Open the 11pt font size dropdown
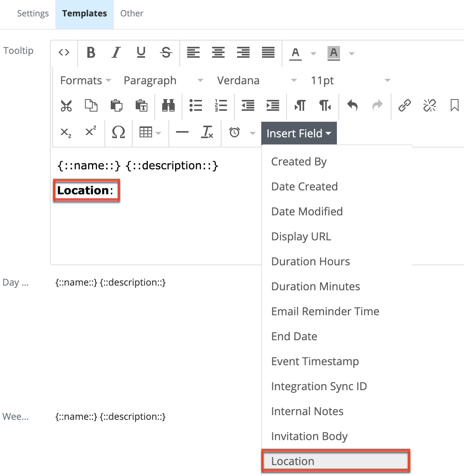464x476 pixels. tap(350, 80)
